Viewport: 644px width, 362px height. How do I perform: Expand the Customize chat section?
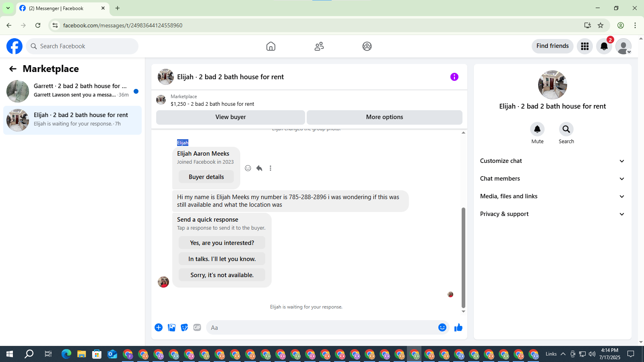pos(552,161)
